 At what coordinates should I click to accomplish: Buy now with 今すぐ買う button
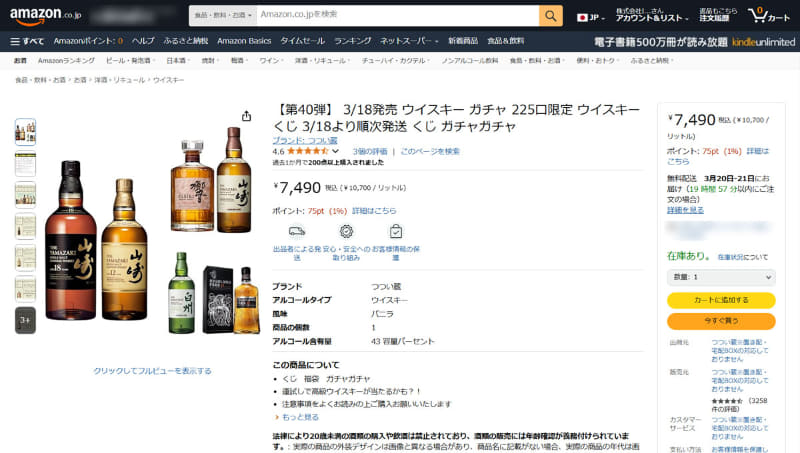click(721, 321)
